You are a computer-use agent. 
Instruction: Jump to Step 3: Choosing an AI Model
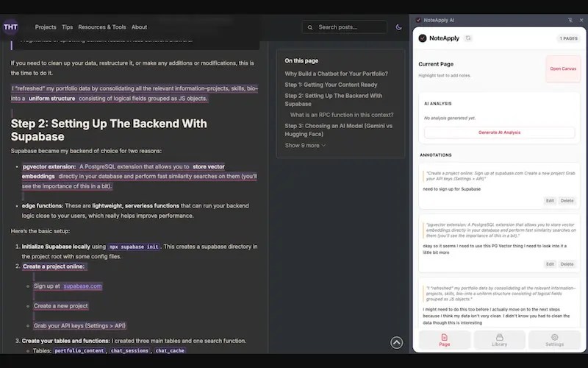click(338, 130)
